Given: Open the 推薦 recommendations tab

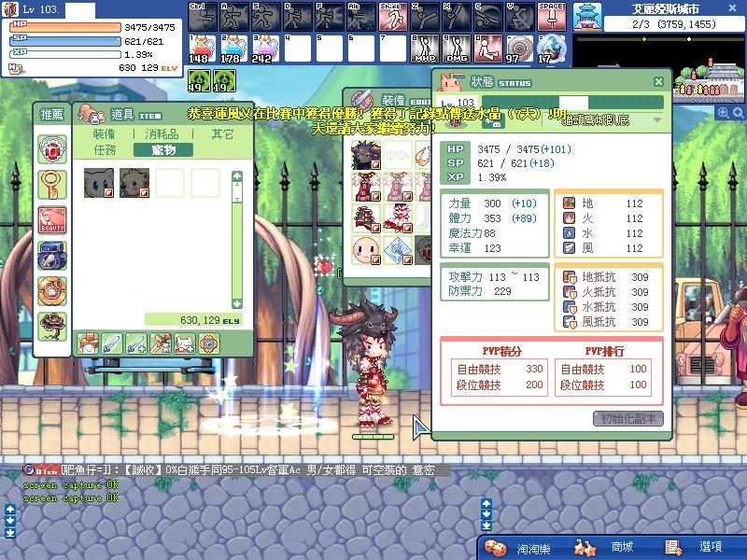Looking at the screenshot, I should [x=52, y=114].
